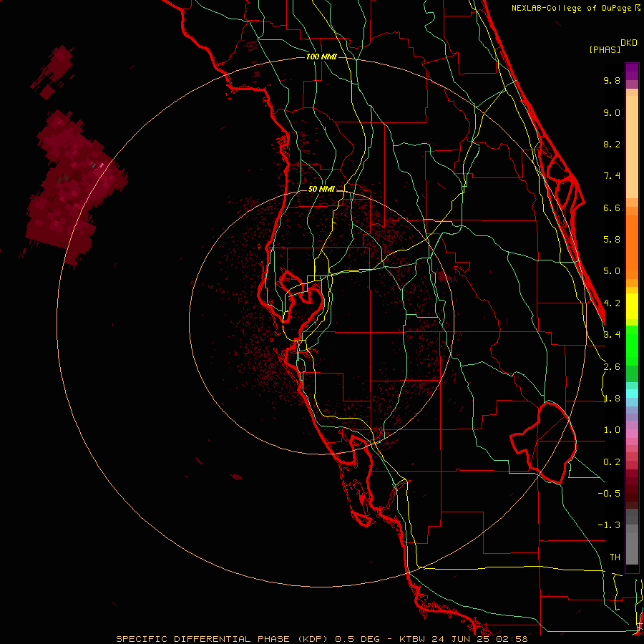Click the 0.2 scale label
Viewport: 644px width, 644px height.
pyautogui.click(x=612, y=462)
